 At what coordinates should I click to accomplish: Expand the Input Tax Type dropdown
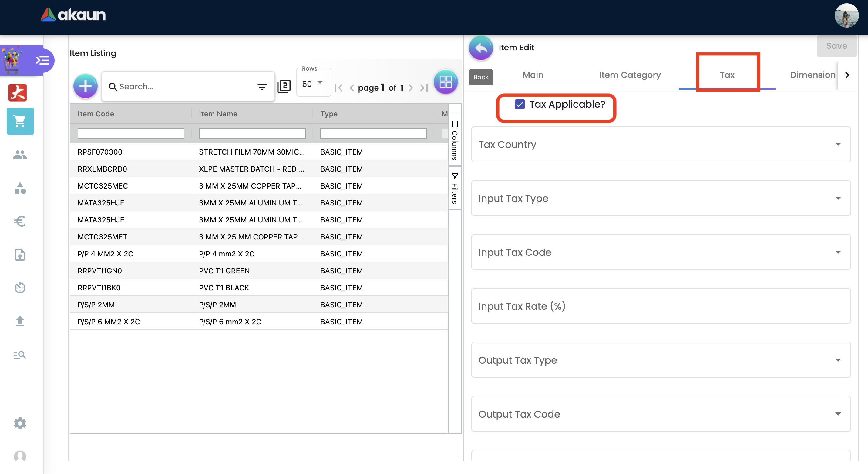click(x=661, y=198)
